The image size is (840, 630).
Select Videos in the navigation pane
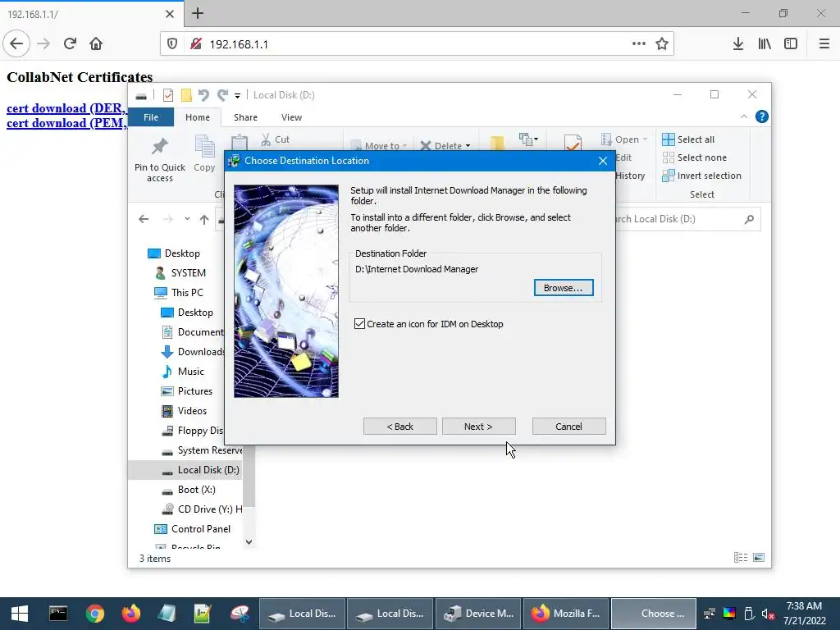pyautogui.click(x=192, y=411)
